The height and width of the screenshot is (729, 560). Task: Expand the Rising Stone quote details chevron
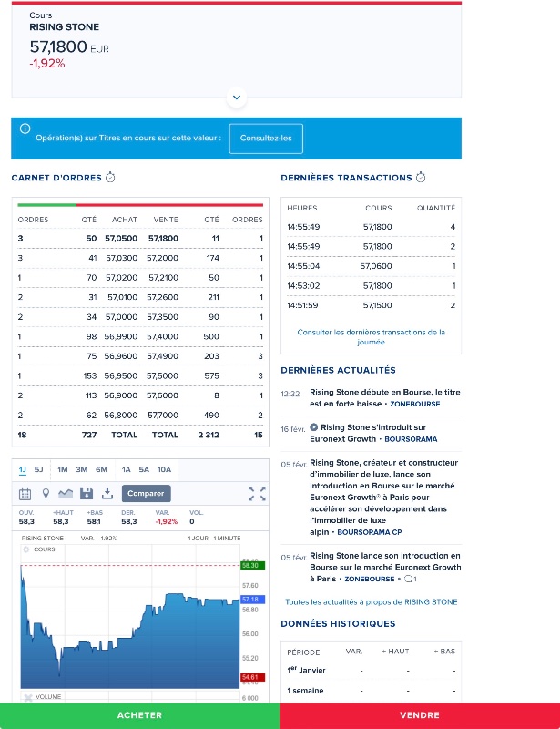(236, 97)
